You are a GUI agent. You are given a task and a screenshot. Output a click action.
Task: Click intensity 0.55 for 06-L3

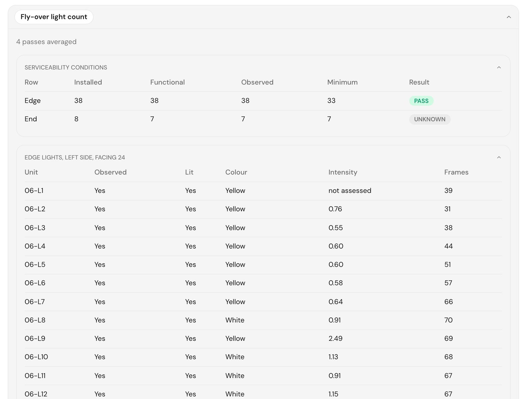(335, 228)
